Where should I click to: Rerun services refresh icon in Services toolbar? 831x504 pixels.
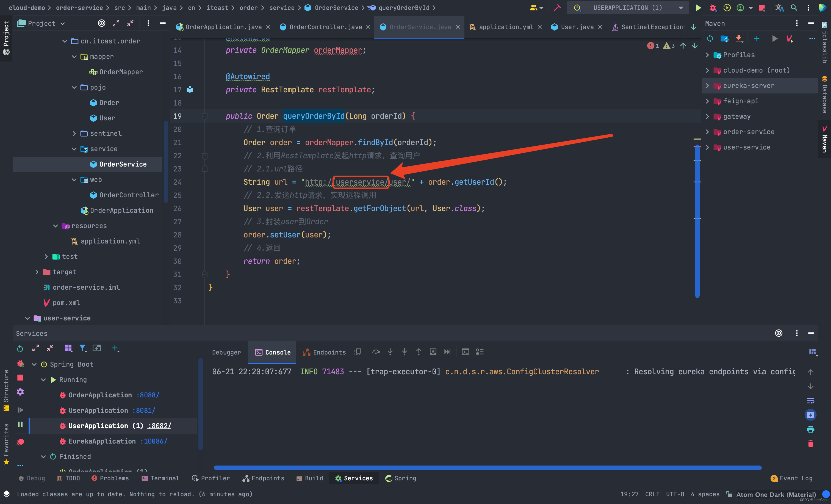click(20, 348)
